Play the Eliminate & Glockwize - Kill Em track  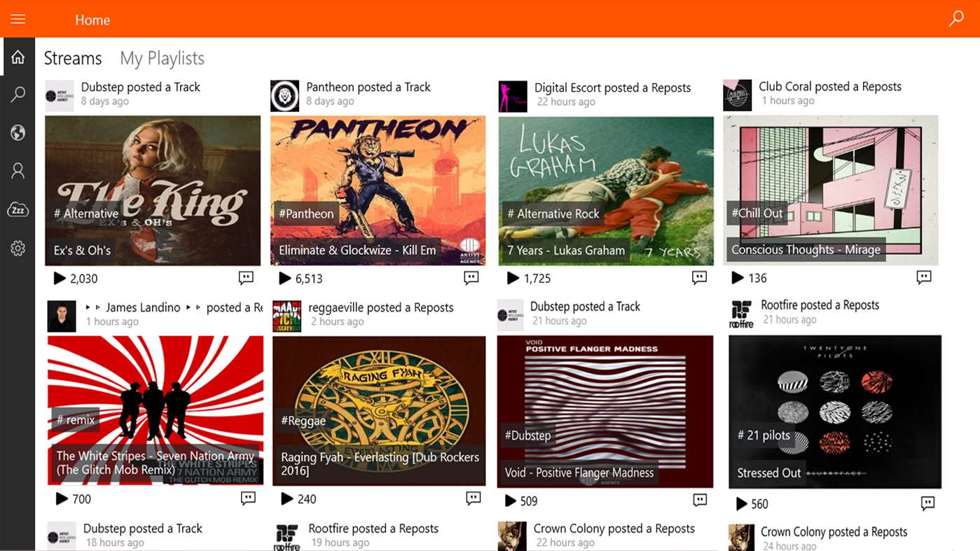coord(284,279)
